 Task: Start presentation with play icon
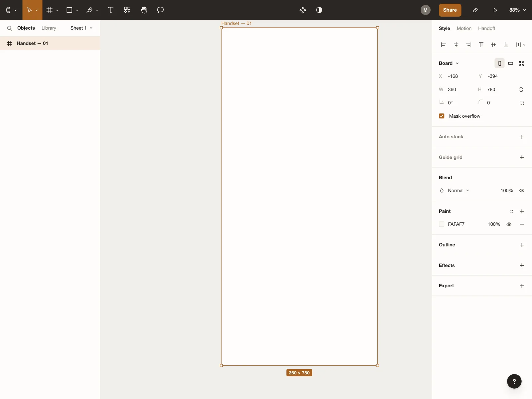coord(495,10)
